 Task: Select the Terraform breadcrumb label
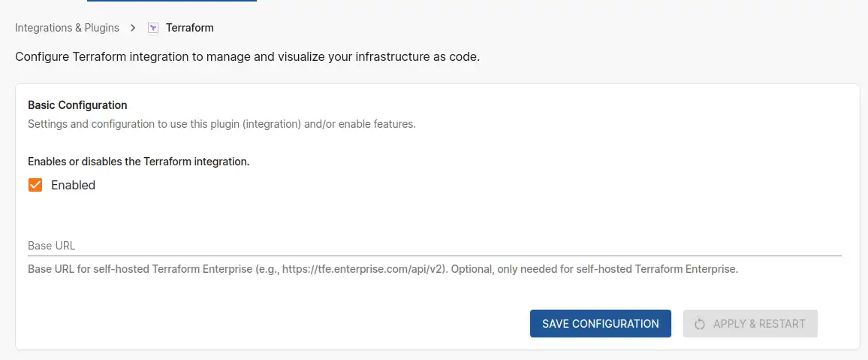pyautogui.click(x=190, y=28)
